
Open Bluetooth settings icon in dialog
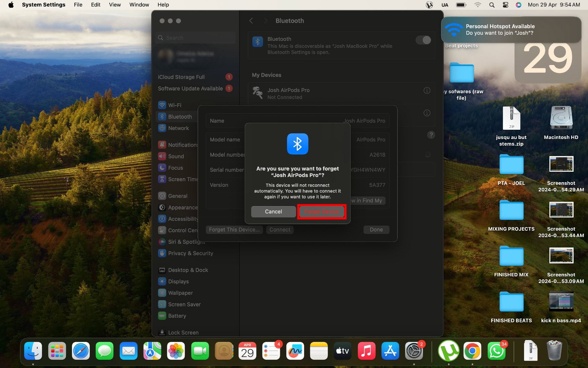click(298, 144)
